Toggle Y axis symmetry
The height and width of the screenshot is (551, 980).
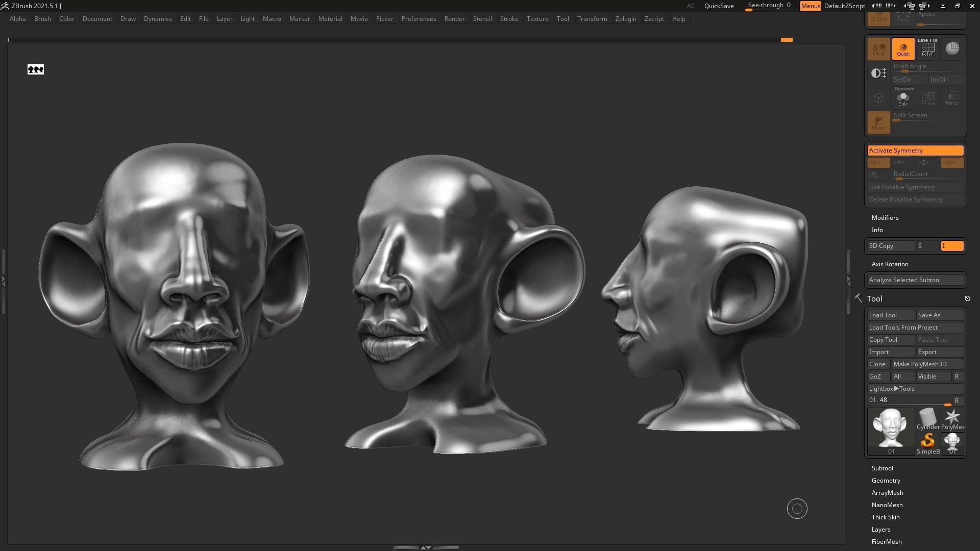pyautogui.click(x=903, y=163)
